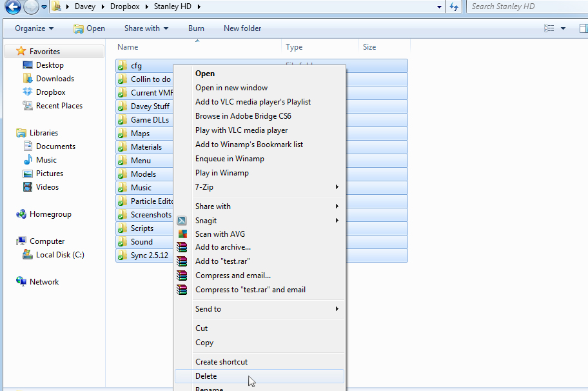
Task: Click the Models folder icon
Action: [122, 174]
